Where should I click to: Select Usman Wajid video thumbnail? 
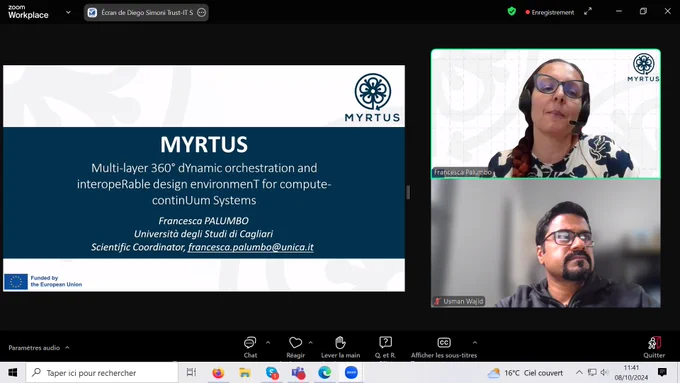point(546,243)
